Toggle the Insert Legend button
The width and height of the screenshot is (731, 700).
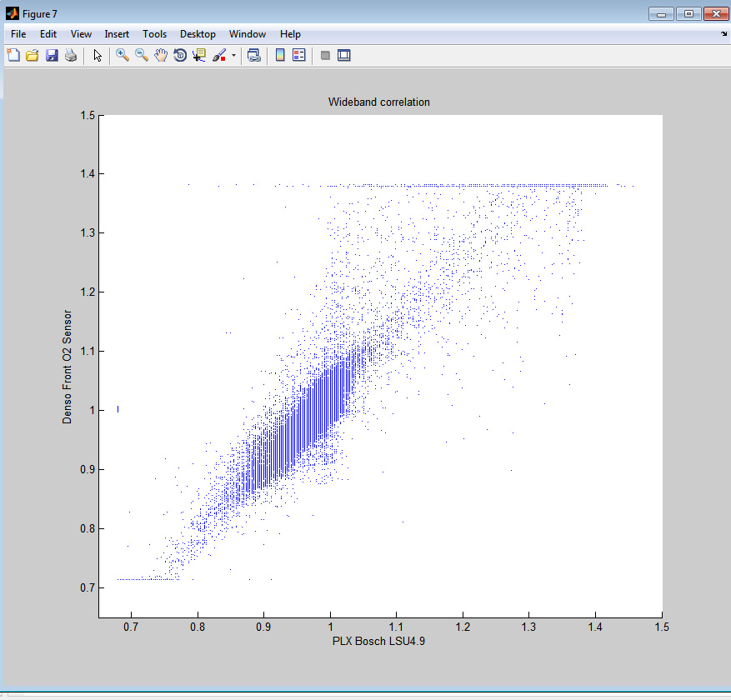[298, 56]
